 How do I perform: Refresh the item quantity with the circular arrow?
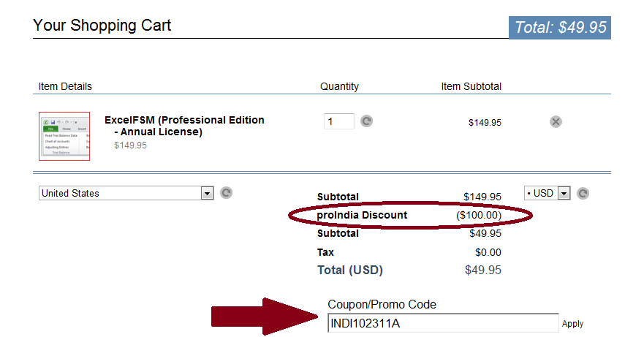coord(366,121)
